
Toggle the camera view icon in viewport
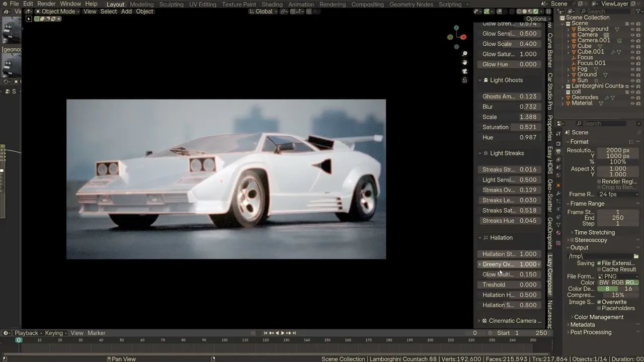(x=465, y=71)
